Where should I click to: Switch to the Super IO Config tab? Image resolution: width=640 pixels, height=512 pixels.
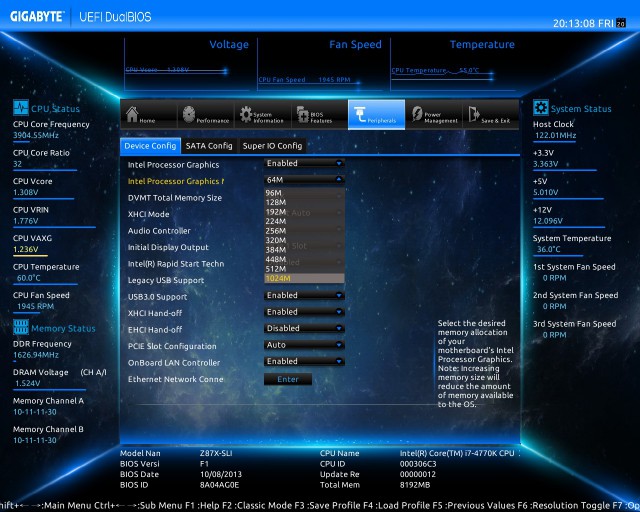tap(272, 146)
